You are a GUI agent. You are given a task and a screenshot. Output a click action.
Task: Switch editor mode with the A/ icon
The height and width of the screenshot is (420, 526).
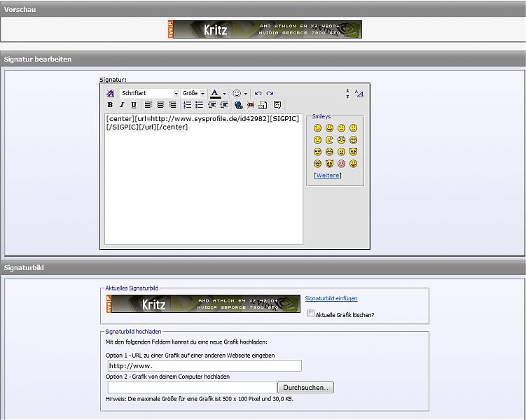[x=359, y=93]
